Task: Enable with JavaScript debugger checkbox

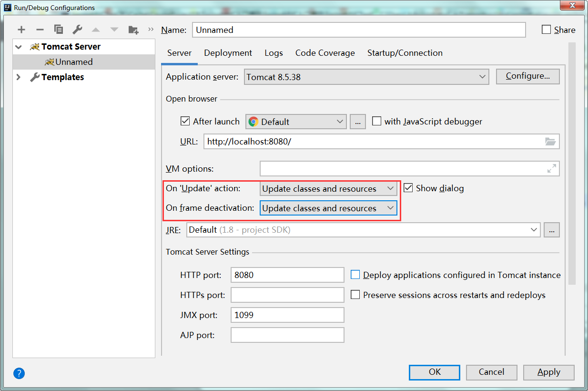Action: [376, 121]
